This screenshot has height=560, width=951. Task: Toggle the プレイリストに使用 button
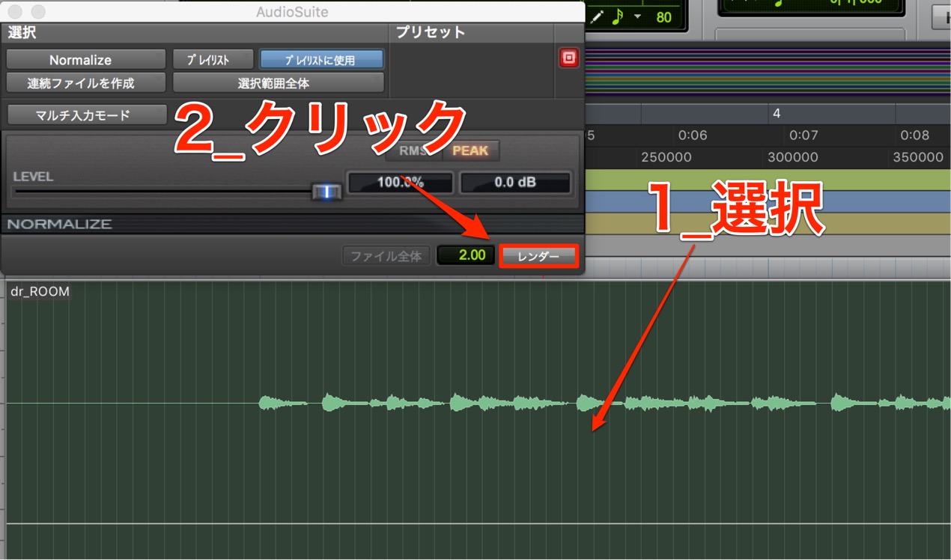321,60
